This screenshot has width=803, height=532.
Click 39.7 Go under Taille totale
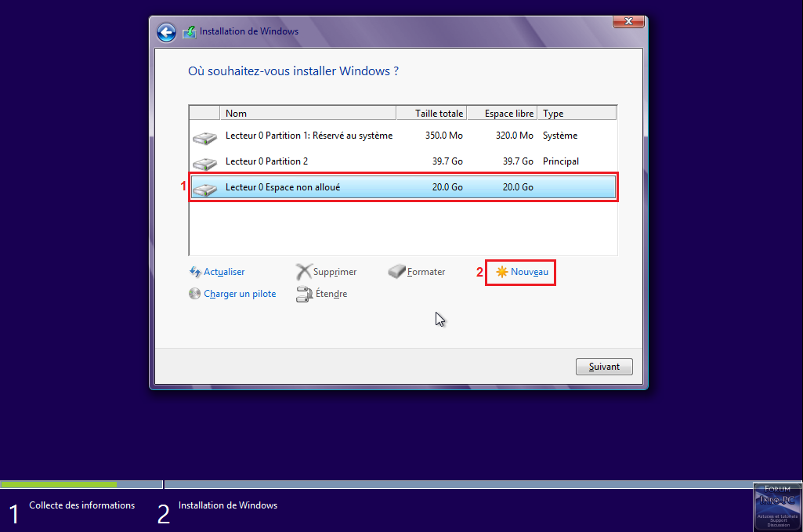pos(447,161)
